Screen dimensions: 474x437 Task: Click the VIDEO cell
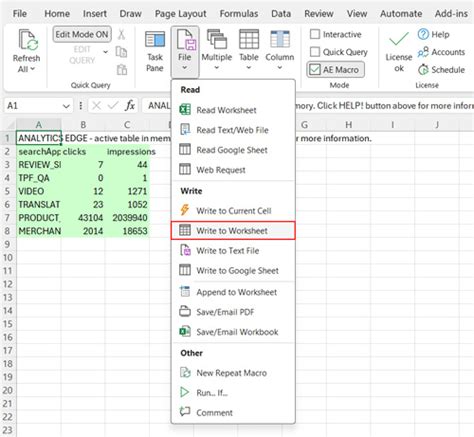(39, 191)
